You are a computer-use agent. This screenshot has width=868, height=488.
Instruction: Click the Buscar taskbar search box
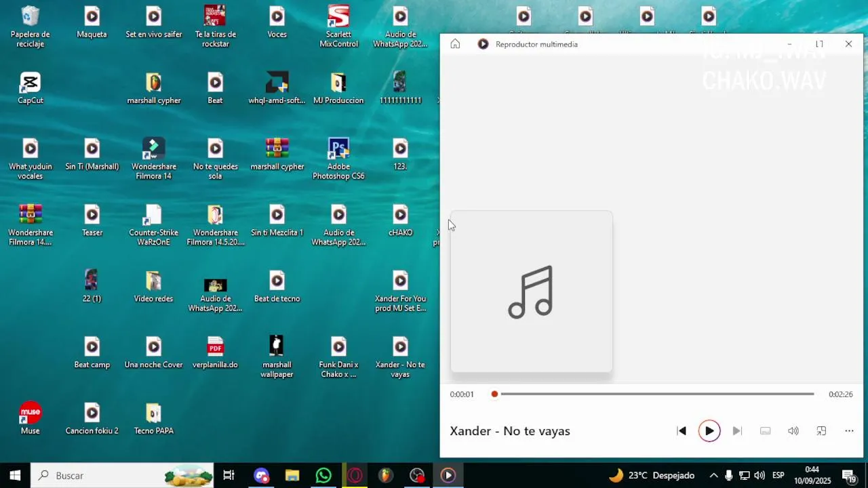[x=123, y=475]
